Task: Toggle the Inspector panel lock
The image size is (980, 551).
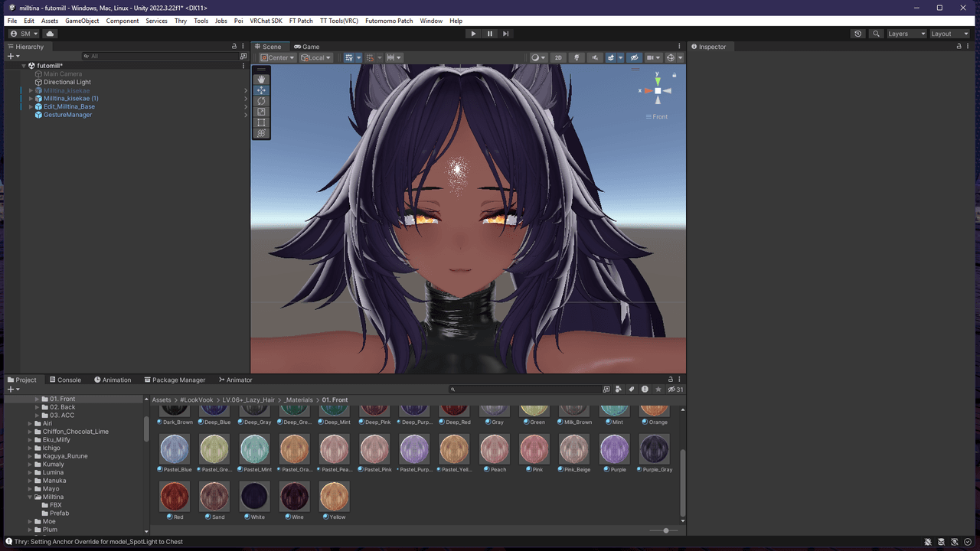Action: pos(959,47)
